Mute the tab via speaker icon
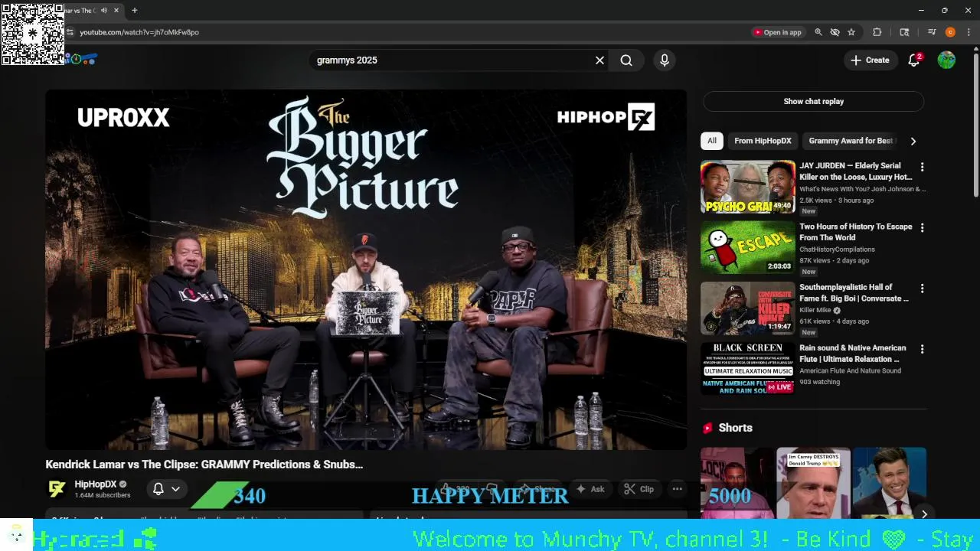 pyautogui.click(x=103, y=11)
